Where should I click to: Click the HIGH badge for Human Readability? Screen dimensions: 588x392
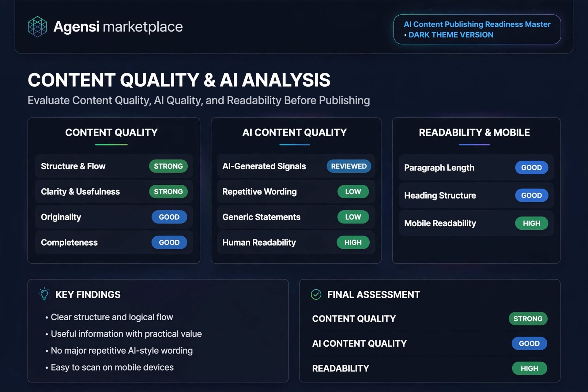(353, 243)
